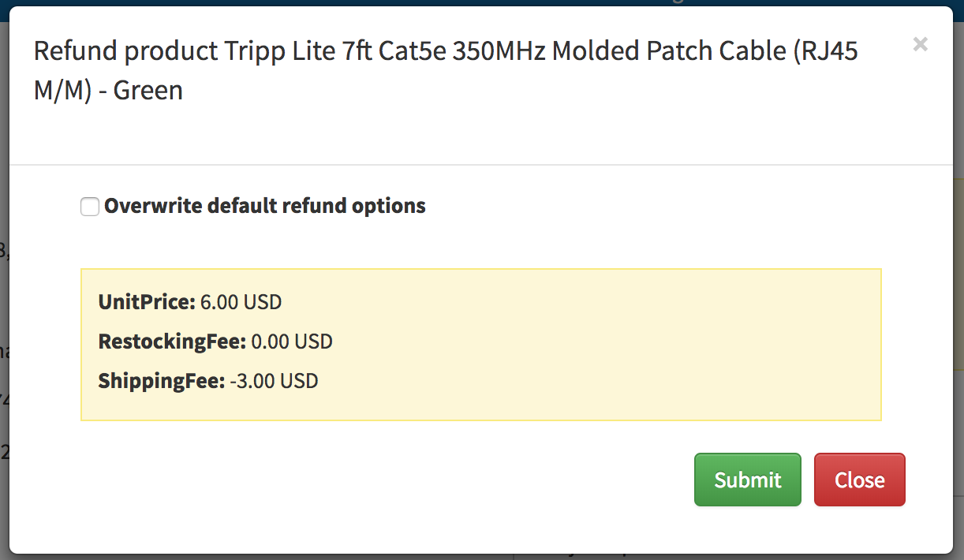Click the 'Overwrite default refund options' label text
This screenshot has width=964, height=560.
coord(265,206)
